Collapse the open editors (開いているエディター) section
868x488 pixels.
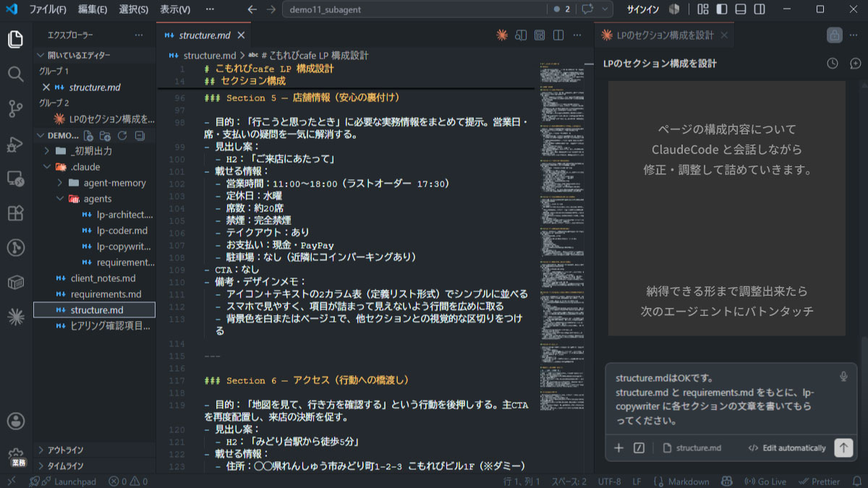[x=94, y=55]
